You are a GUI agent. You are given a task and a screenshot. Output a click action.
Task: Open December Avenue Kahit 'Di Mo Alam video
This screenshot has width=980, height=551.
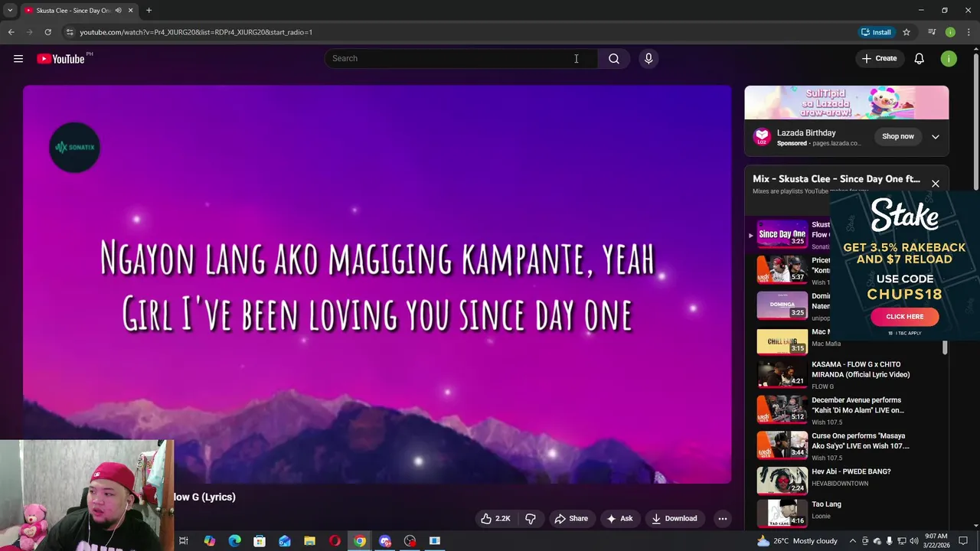(857, 405)
